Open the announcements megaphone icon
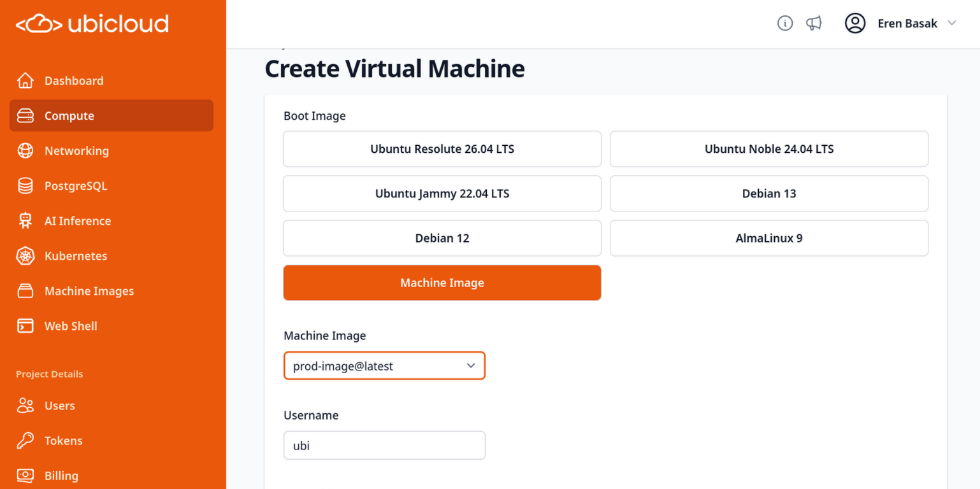The image size is (980, 489). (x=814, y=24)
